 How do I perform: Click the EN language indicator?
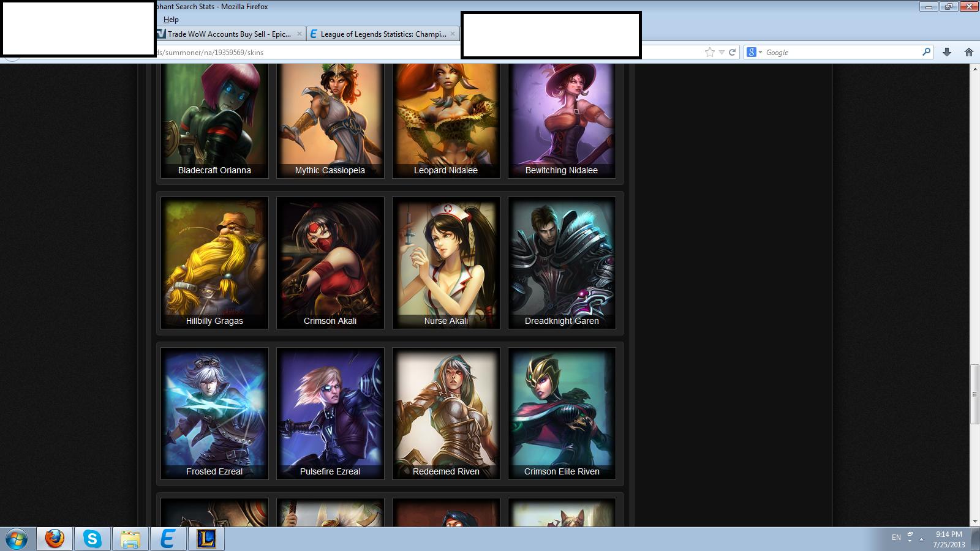coord(896,538)
